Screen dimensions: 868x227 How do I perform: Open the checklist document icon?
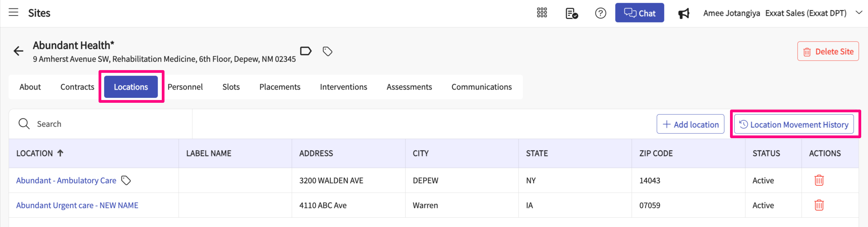tap(572, 13)
